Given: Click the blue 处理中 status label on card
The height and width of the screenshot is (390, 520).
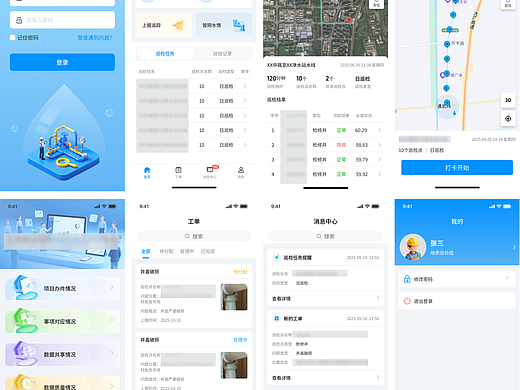Looking at the screenshot, I should click(240, 340).
